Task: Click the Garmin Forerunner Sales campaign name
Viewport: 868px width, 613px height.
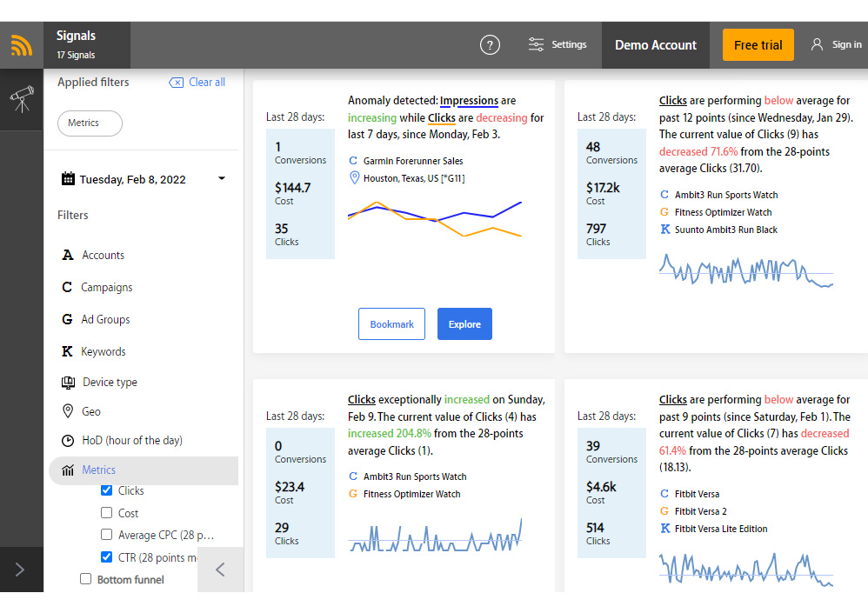Action: point(413,161)
